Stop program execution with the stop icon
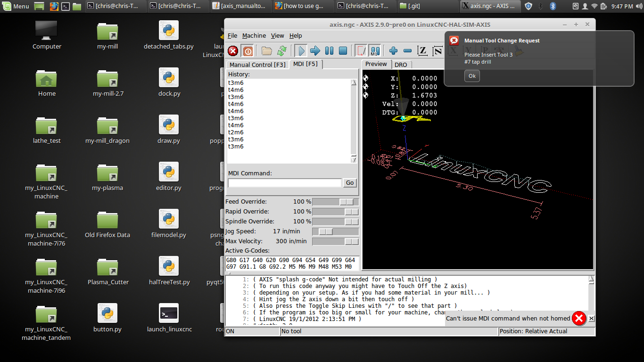This screenshot has width=644, height=362. 343,51
